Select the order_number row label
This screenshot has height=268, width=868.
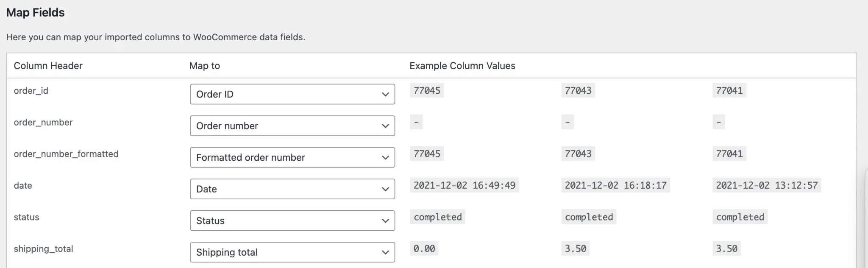(x=43, y=123)
